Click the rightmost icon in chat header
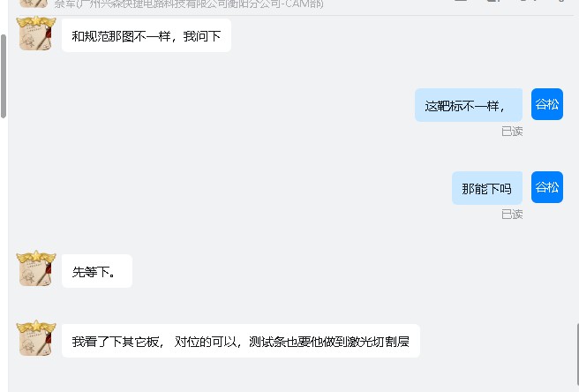This screenshot has width=579, height=392. tap(561, 1)
